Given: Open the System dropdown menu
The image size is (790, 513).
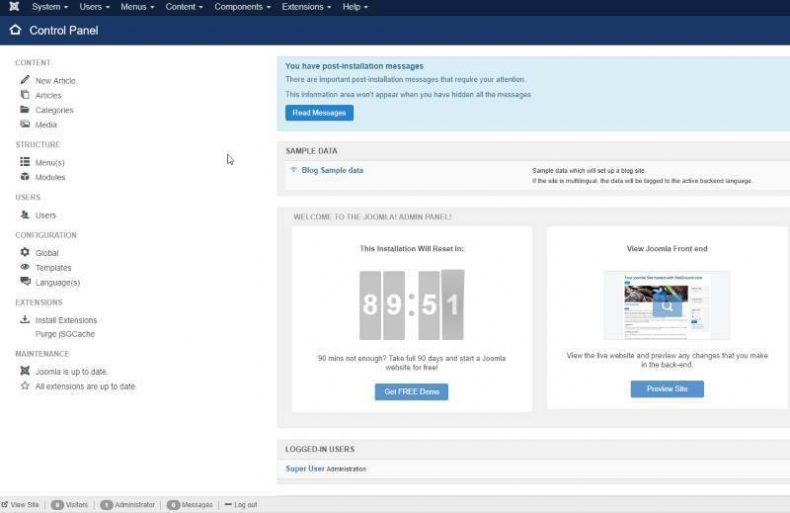Looking at the screenshot, I should click(48, 7).
